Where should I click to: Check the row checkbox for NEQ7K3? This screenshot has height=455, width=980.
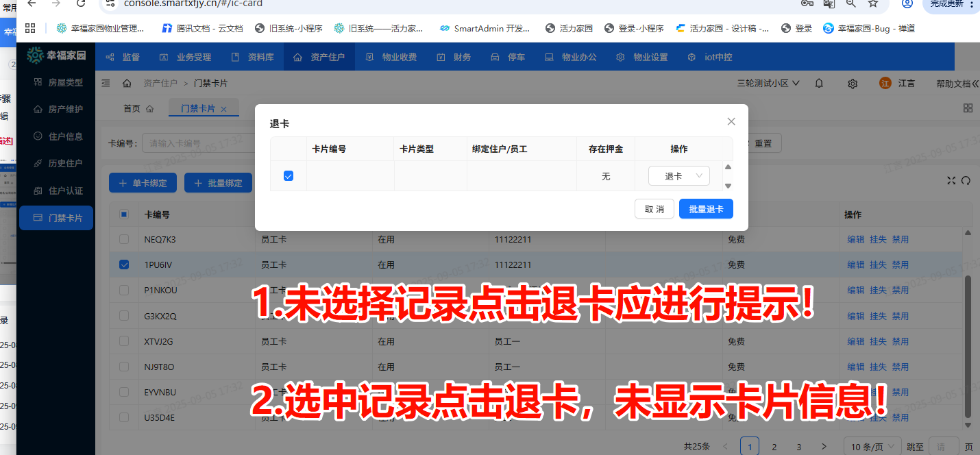click(124, 239)
